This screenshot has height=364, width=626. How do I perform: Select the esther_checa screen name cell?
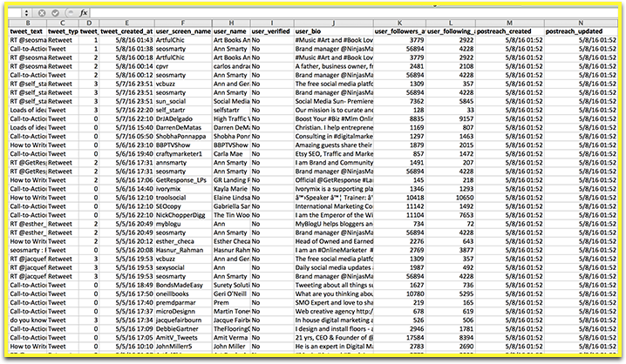pos(183,241)
